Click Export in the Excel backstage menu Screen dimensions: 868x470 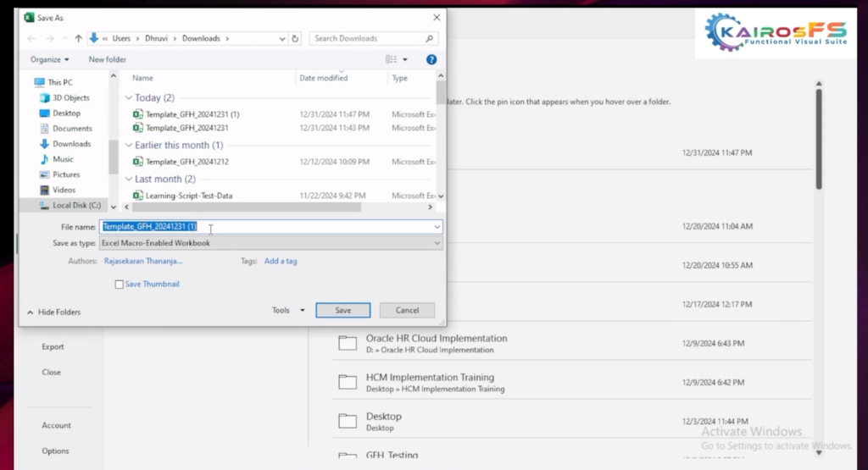tap(53, 346)
